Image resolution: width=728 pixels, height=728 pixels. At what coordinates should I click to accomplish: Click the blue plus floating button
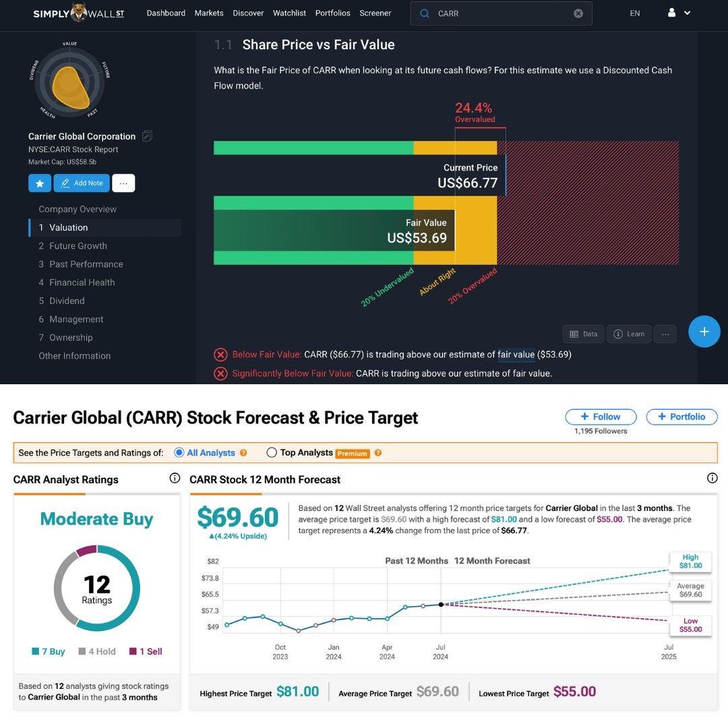(x=704, y=332)
